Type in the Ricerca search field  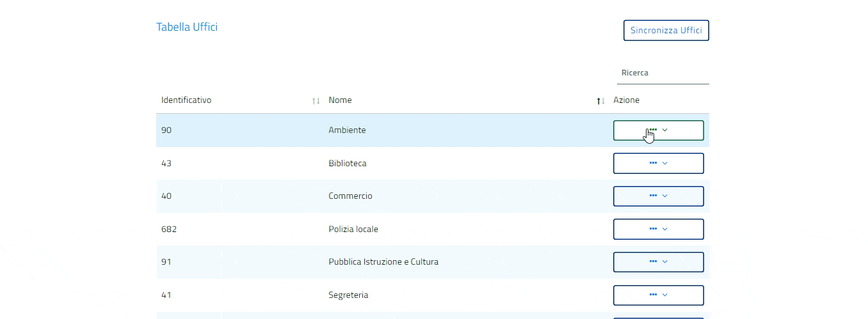663,73
